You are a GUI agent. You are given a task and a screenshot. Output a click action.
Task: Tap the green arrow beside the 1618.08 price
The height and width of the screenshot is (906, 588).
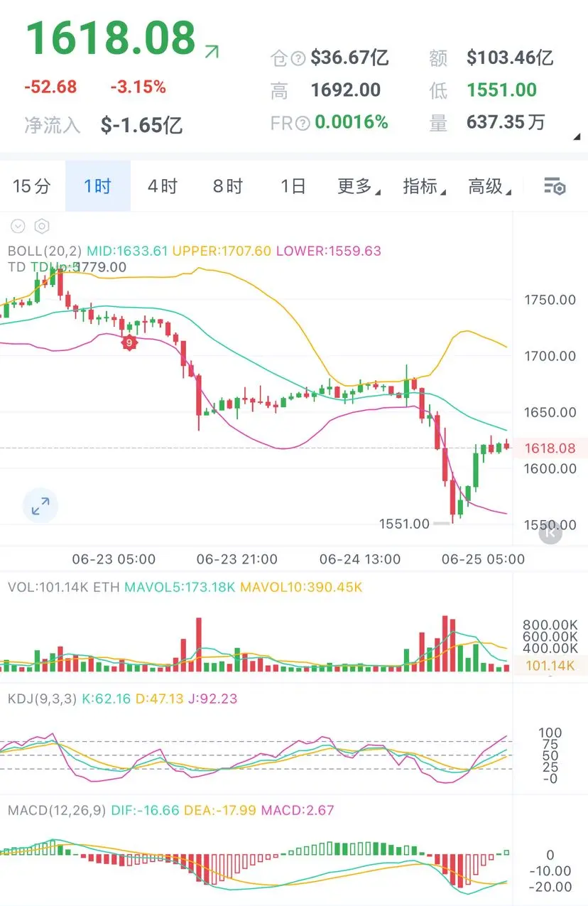[212, 50]
